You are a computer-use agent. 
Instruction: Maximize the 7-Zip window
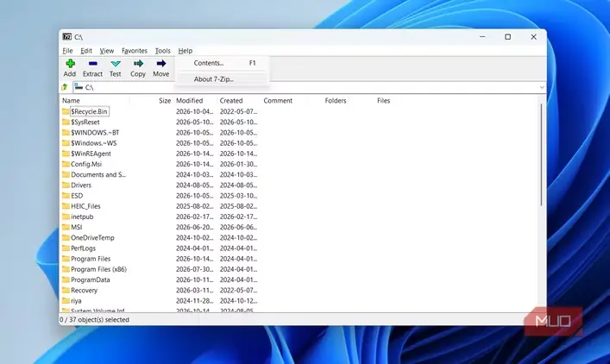(x=507, y=36)
